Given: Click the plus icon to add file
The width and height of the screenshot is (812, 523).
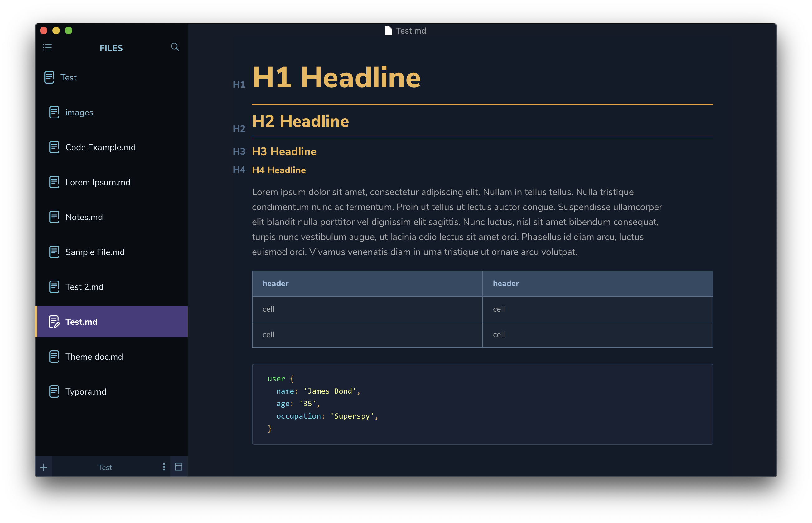Looking at the screenshot, I should (44, 467).
